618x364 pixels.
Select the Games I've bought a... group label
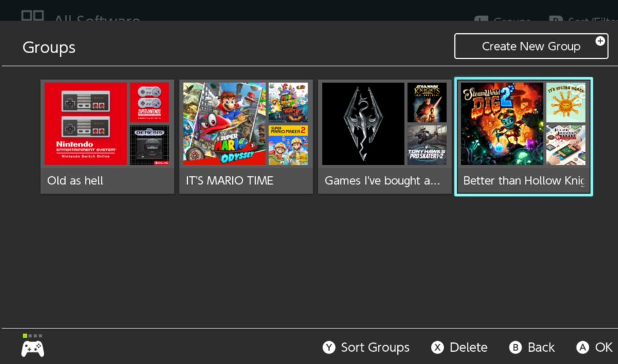click(x=382, y=180)
